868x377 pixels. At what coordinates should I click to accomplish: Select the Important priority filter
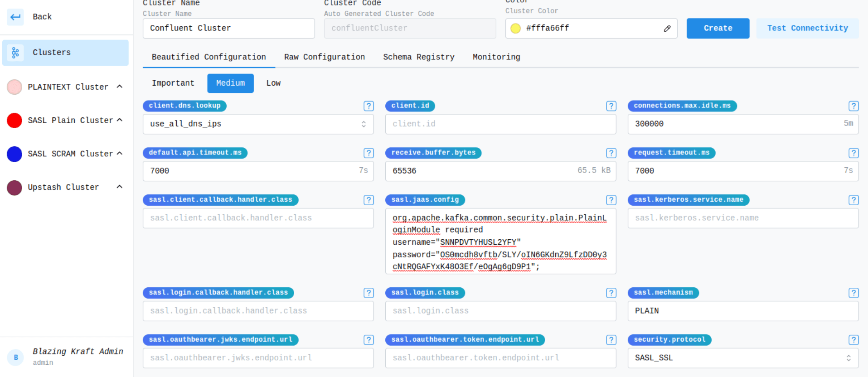coord(173,83)
